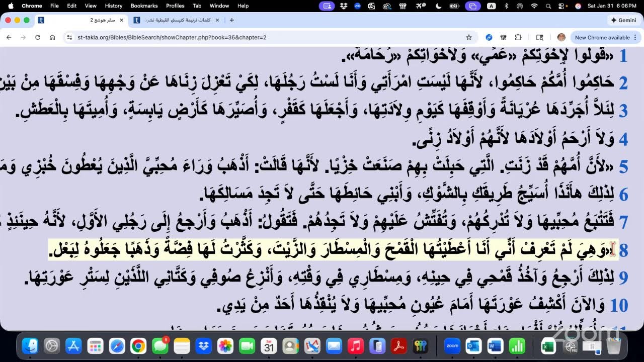The height and width of the screenshot is (362, 644).
Task: Open Notes from the Dock
Action: pyautogui.click(x=182, y=346)
